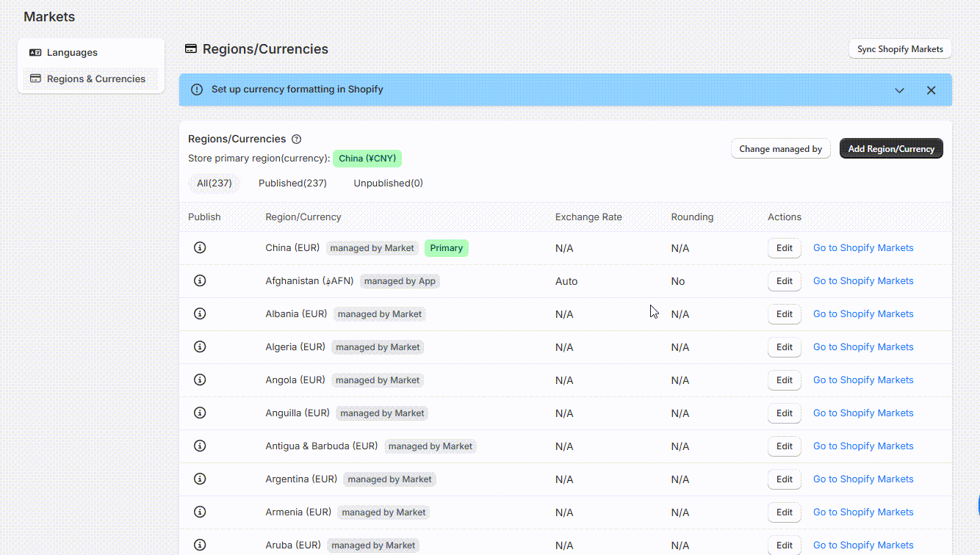Viewport: 980px width, 555px height.
Task: Click the Languages sidebar icon
Action: coord(35,53)
